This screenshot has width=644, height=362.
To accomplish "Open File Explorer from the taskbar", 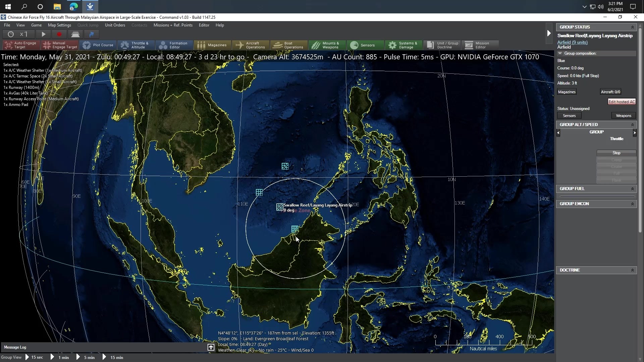I will (x=57, y=7).
